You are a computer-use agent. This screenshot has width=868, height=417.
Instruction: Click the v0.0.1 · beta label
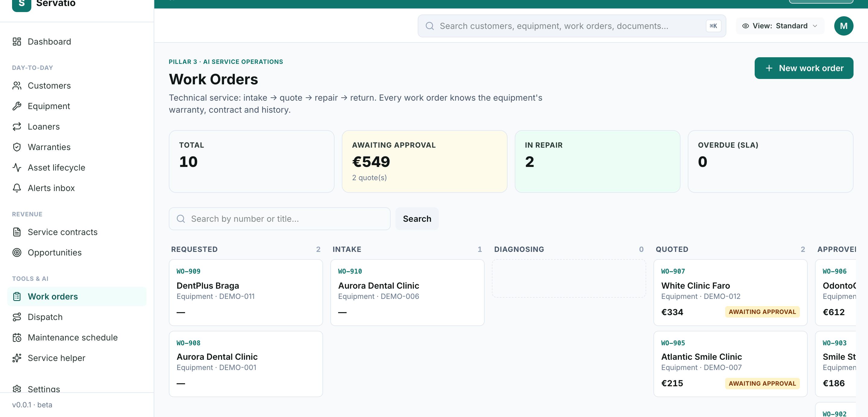[x=32, y=405]
